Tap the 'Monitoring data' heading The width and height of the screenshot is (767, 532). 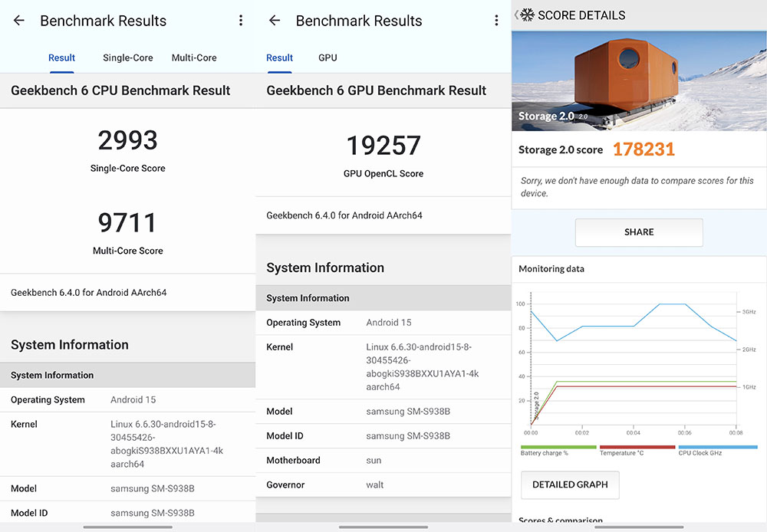(x=551, y=269)
